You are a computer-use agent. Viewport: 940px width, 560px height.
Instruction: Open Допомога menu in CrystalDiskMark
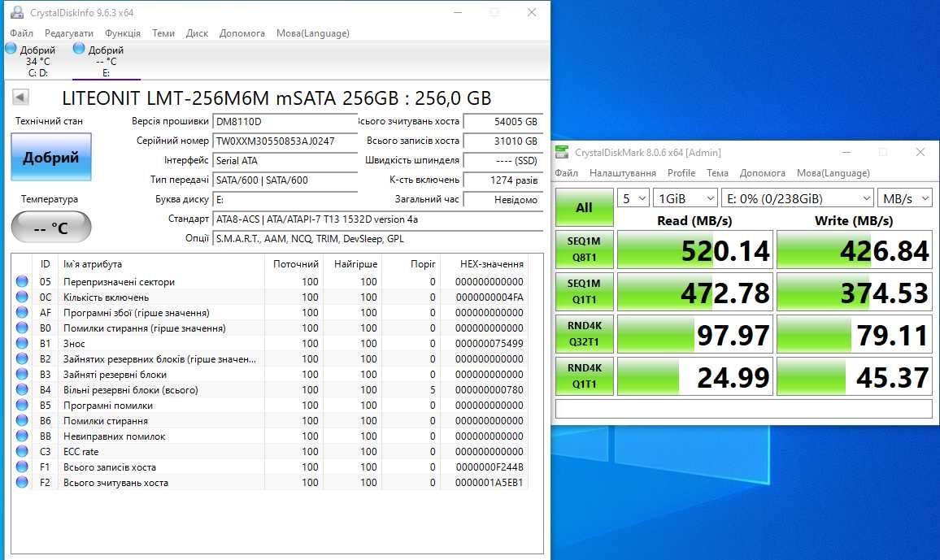[x=763, y=173]
